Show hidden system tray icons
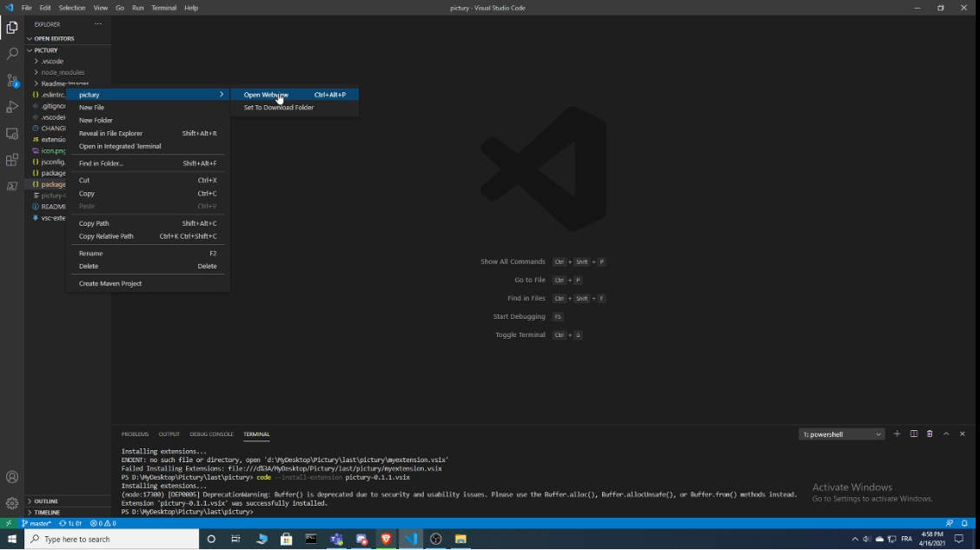The image size is (980, 550). click(855, 539)
